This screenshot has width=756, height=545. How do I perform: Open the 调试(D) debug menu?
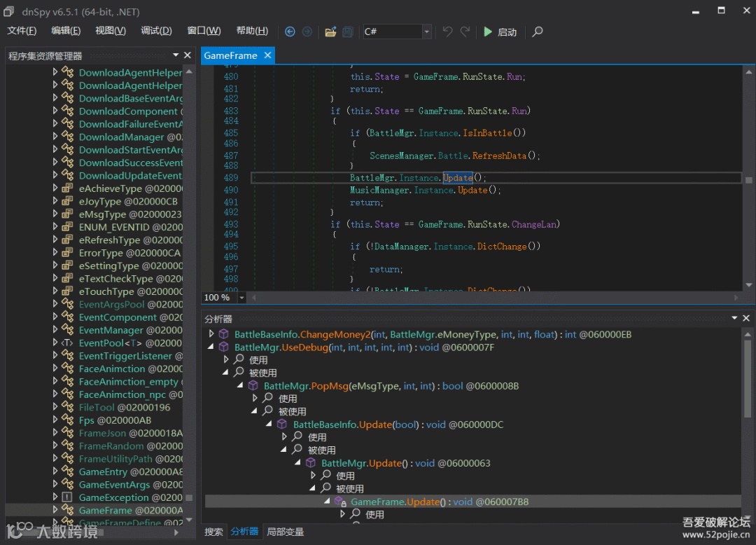(156, 31)
